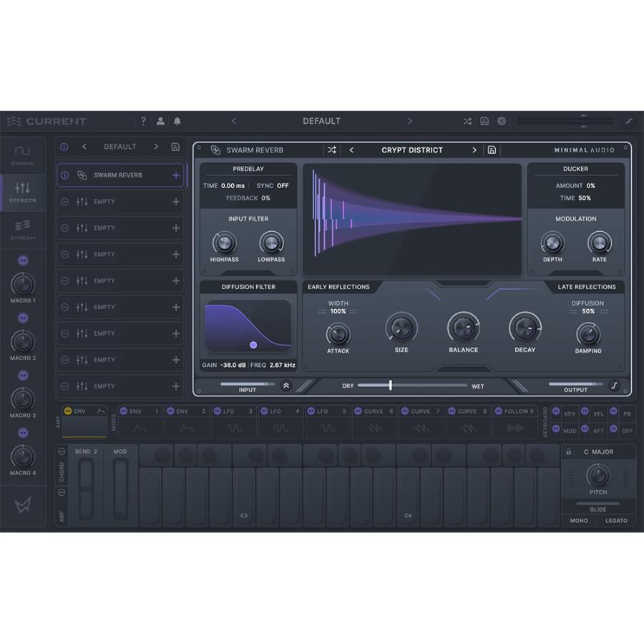This screenshot has height=644, width=644.
Task: Add effect after Swarm Reverb with plus icon
Action: [176, 175]
